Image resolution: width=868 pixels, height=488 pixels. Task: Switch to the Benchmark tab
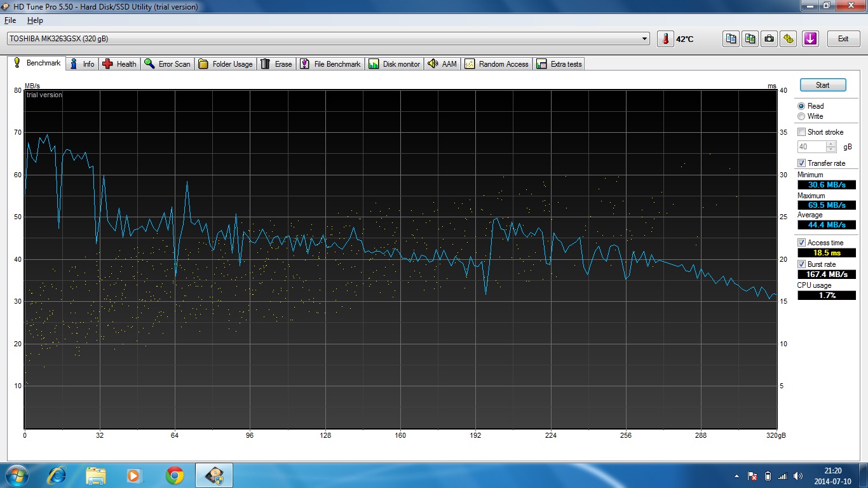[37, 64]
